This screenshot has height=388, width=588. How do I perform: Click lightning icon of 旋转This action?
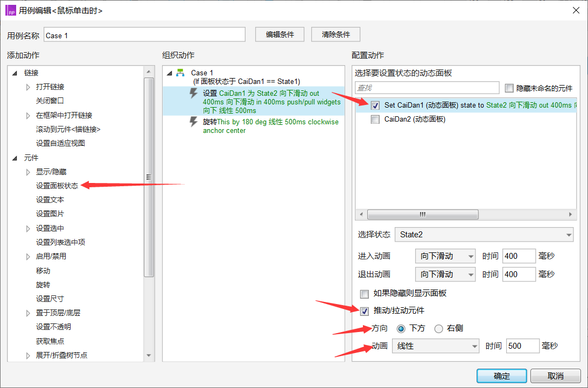(x=193, y=122)
